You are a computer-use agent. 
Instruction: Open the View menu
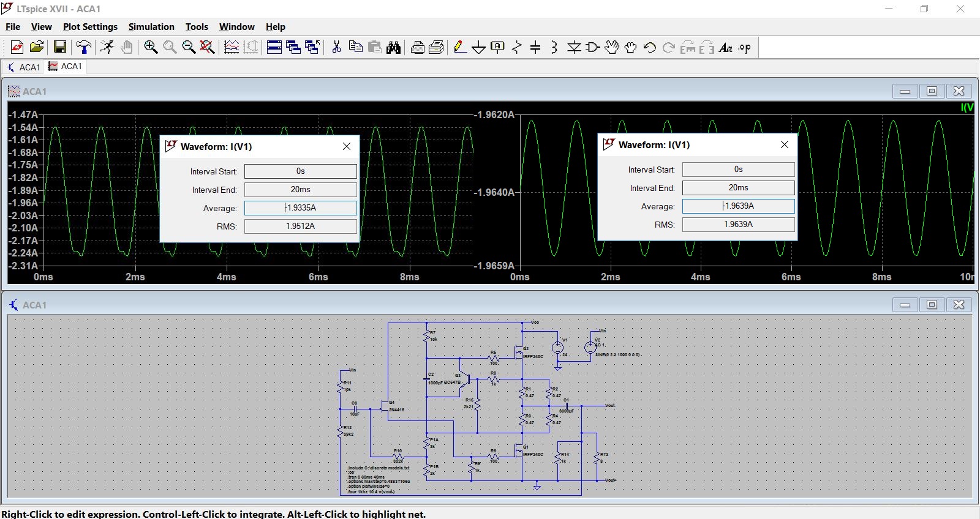[x=42, y=27]
